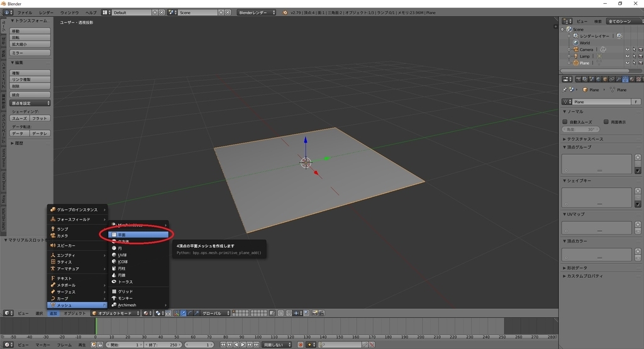The image size is (644, 349).
Task: Open the 原点を設定 dropdown
Action: (30, 103)
